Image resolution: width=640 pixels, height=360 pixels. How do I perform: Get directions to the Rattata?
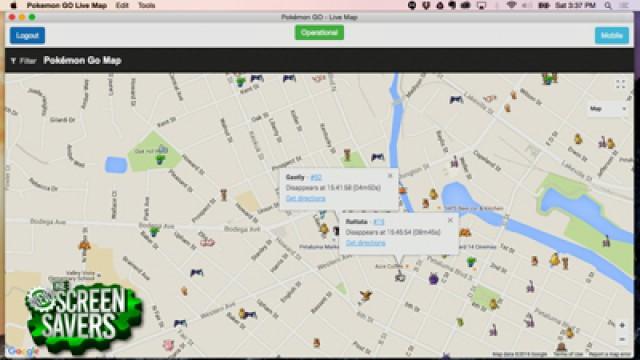click(365, 243)
